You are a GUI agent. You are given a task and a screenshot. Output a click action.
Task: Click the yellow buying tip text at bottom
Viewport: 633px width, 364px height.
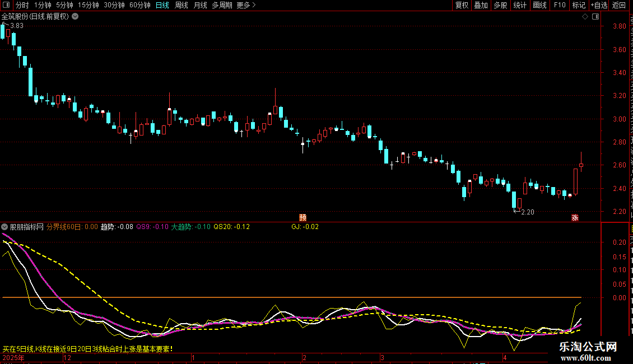pyautogui.click(x=88, y=349)
